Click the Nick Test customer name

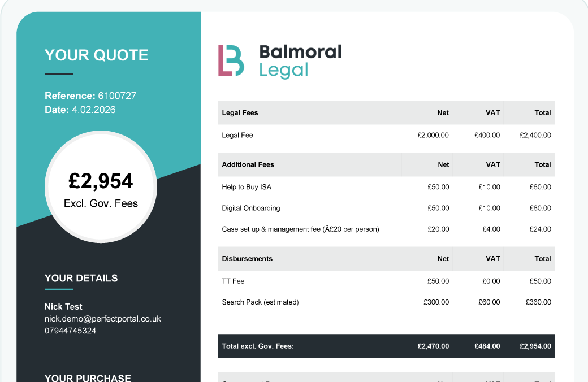[x=64, y=307]
